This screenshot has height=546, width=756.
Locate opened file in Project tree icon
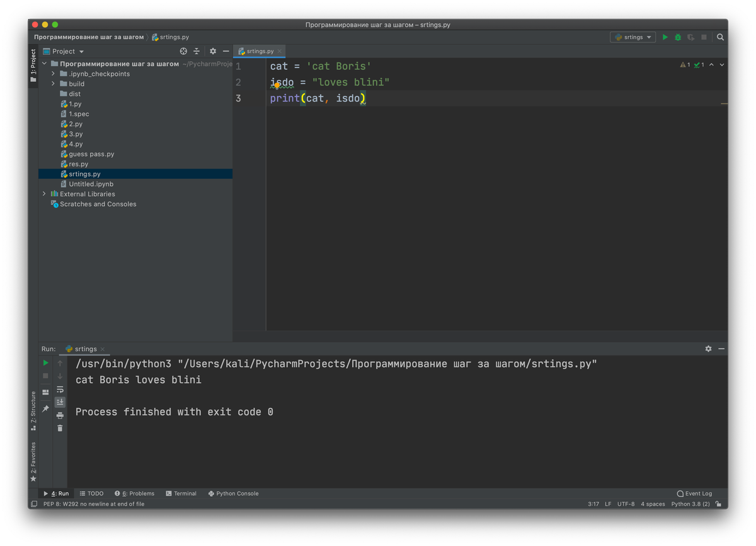pos(183,51)
